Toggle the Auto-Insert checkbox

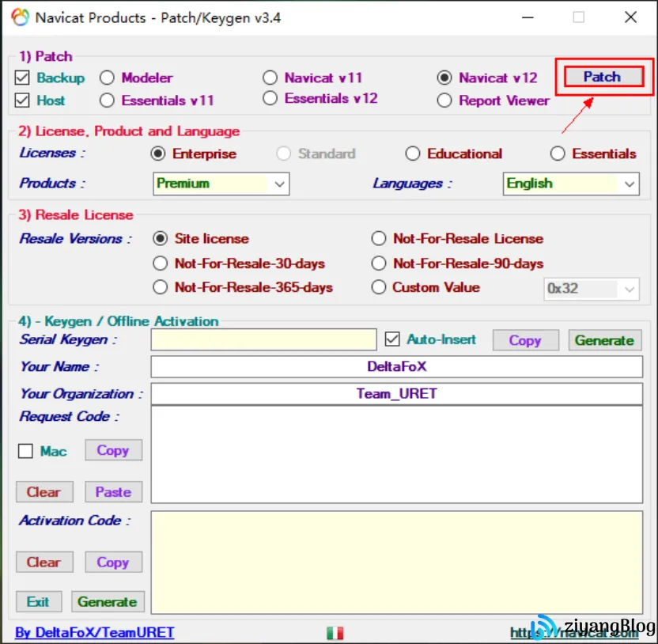coord(392,339)
